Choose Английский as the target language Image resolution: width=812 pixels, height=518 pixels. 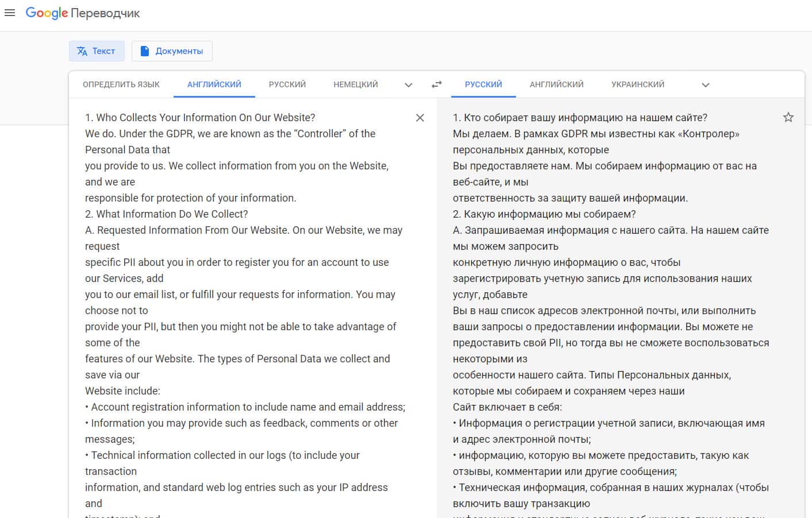point(557,84)
